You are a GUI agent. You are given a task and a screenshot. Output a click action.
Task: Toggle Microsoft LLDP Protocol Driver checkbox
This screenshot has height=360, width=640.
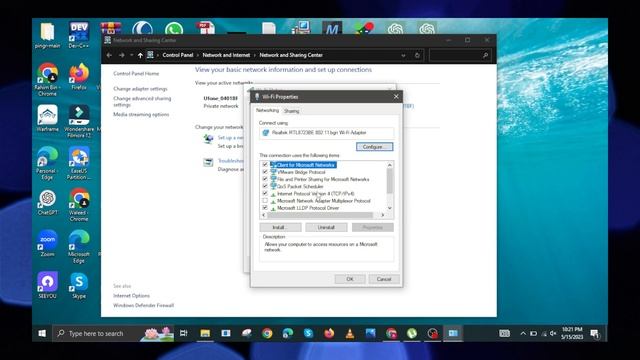[265, 208]
